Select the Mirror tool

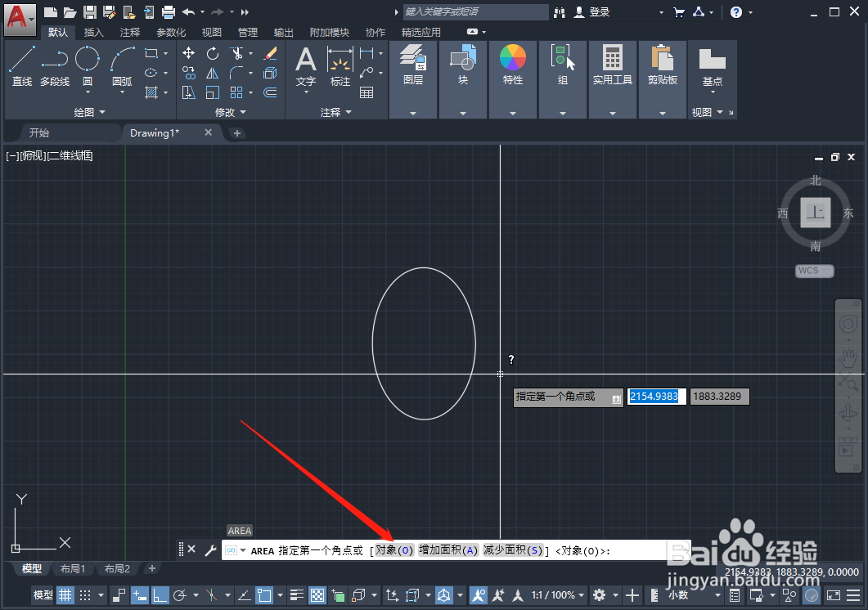pos(213,73)
